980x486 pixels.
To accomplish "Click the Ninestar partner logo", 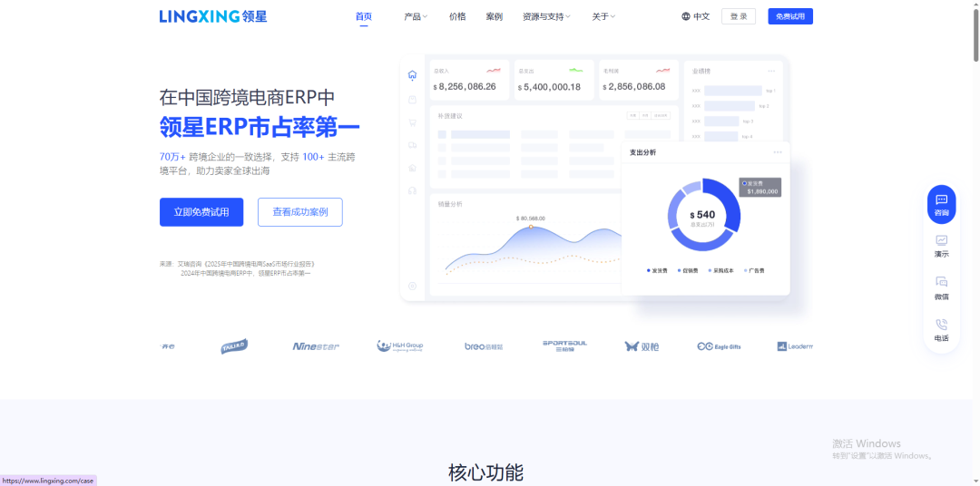I will click(x=317, y=346).
